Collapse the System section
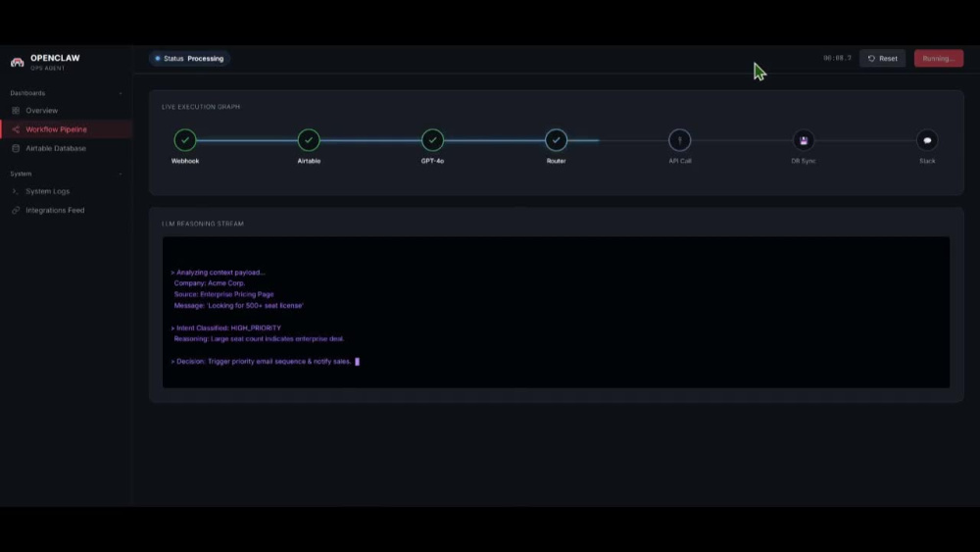The height and width of the screenshot is (552, 980). point(121,174)
